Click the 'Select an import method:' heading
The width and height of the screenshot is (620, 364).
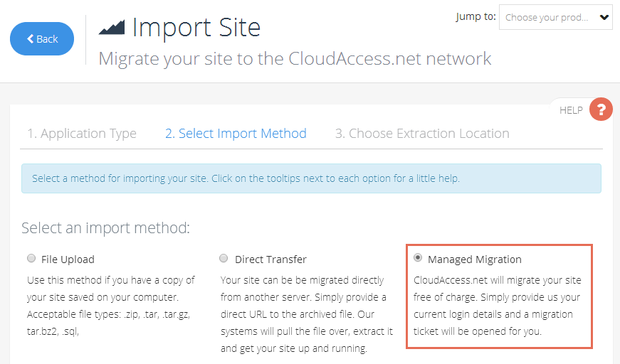[105, 227]
